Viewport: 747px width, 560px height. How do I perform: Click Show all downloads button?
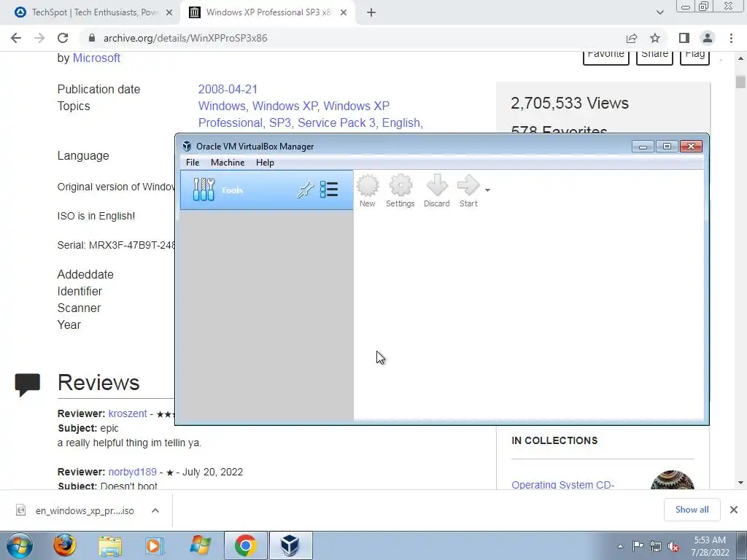(692, 510)
